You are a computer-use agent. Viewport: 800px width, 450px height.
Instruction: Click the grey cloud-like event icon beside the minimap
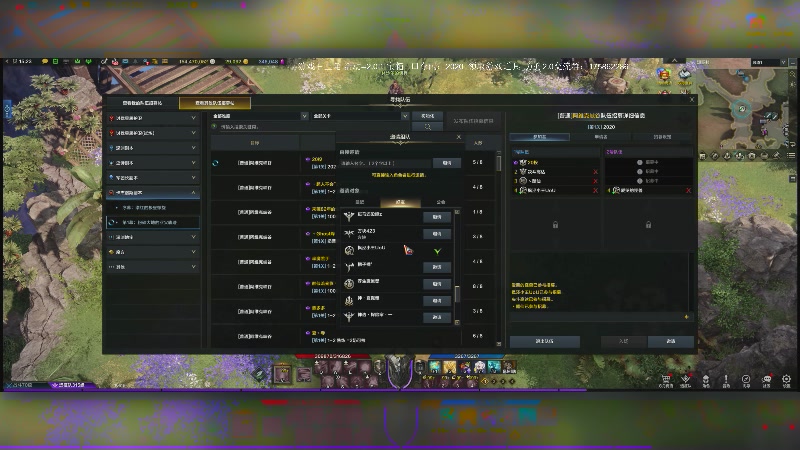[684, 76]
